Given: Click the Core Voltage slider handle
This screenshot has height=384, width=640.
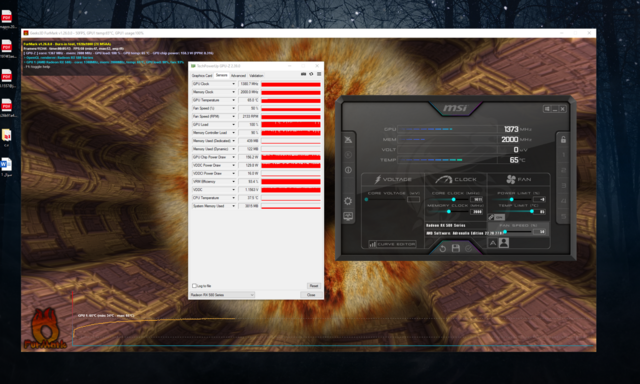Looking at the screenshot, I should (x=366, y=200).
